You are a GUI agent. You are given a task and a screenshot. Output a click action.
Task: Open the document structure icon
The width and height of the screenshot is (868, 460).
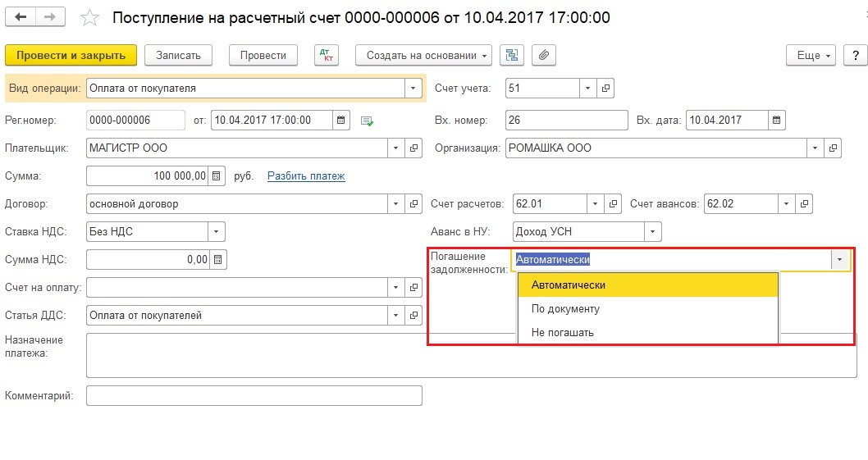[511, 56]
